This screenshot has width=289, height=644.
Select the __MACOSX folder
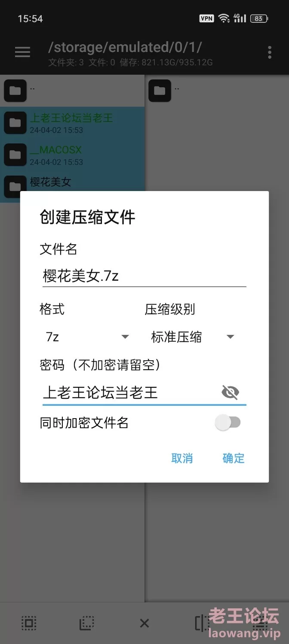click(72, 155)
